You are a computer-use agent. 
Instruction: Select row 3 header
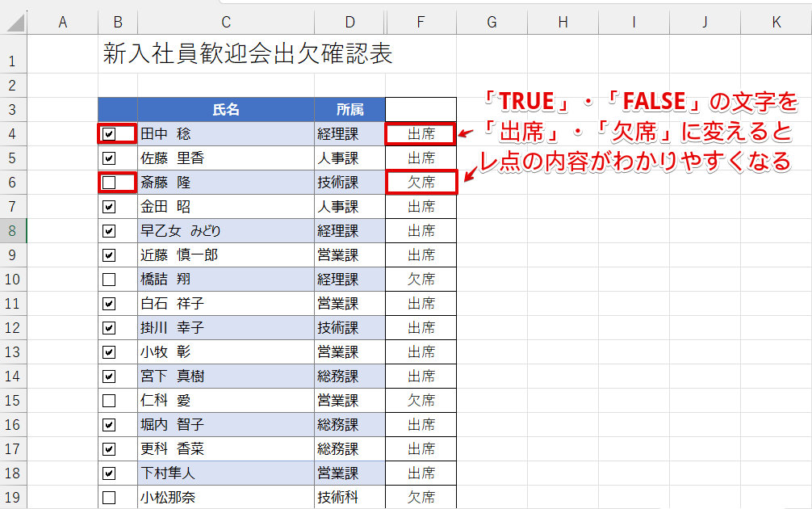tap(13, 110)
